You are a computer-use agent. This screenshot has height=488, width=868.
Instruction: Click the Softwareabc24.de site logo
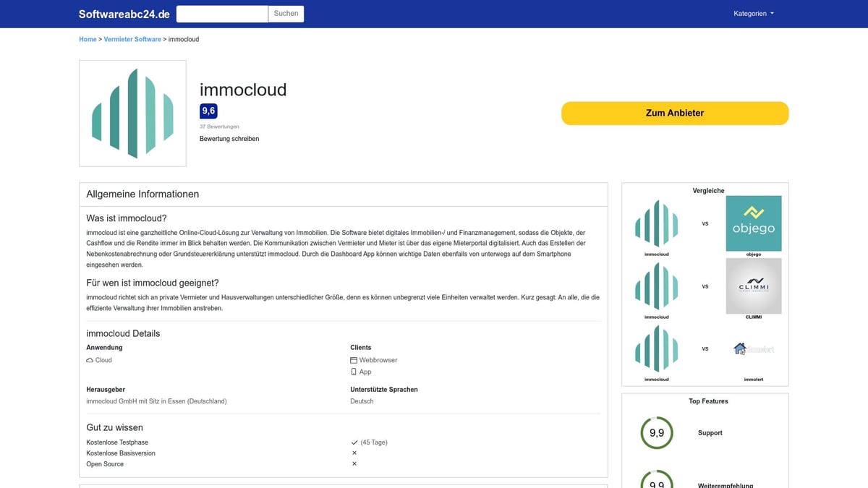124,13
